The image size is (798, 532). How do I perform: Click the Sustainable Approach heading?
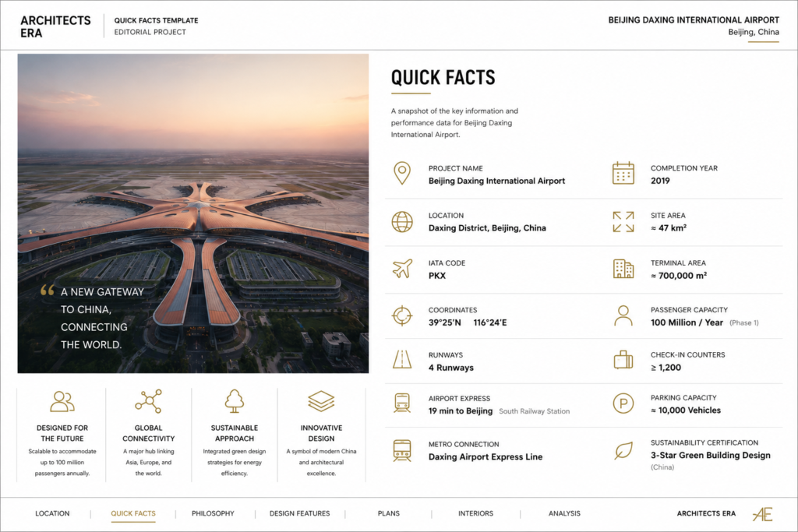point(235,433)
